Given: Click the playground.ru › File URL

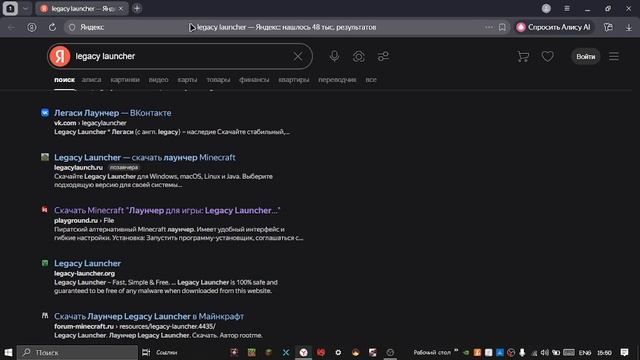Looking at the screenshot, I should 84,220.
